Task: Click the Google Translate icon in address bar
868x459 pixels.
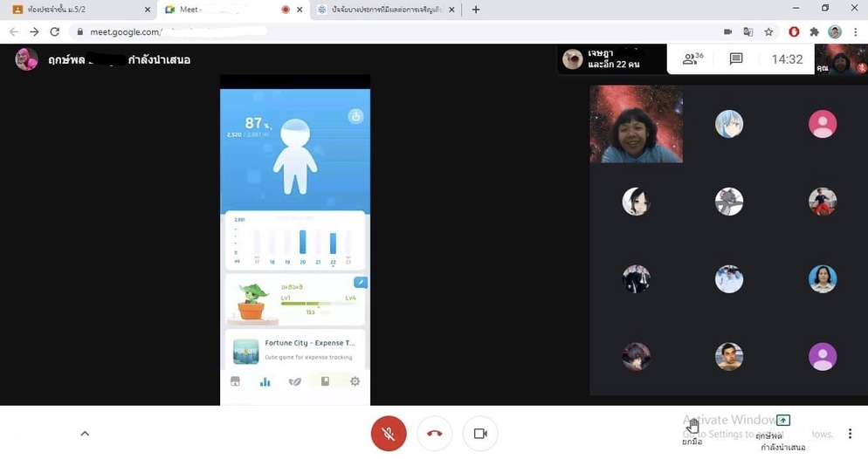Action: tap(748, 32)
